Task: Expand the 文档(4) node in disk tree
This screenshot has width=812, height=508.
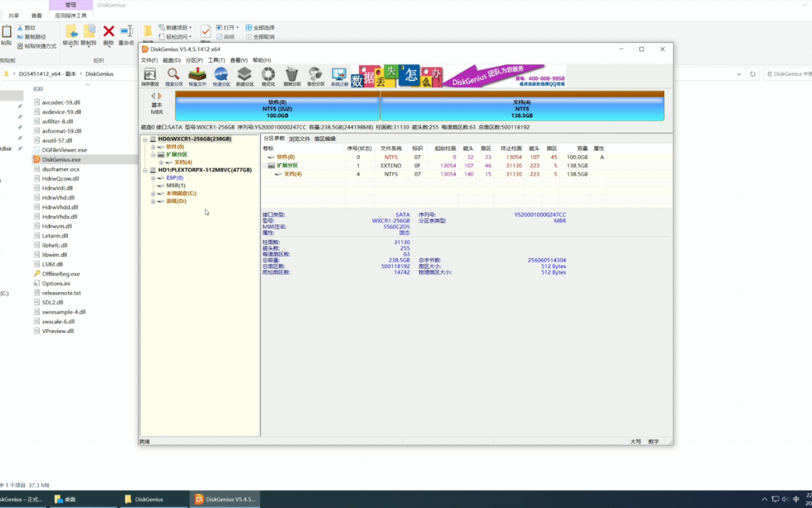Action: [161, 162]
